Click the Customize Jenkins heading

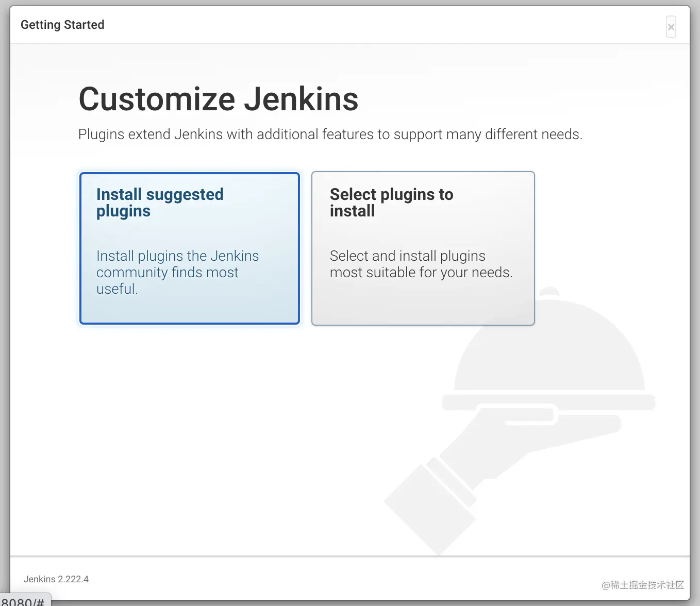point(219,99)
